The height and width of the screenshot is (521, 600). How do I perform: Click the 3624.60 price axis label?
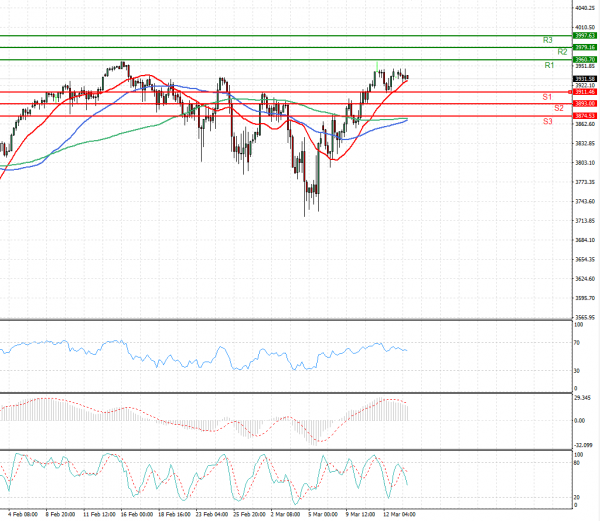[x=585, y=279]
